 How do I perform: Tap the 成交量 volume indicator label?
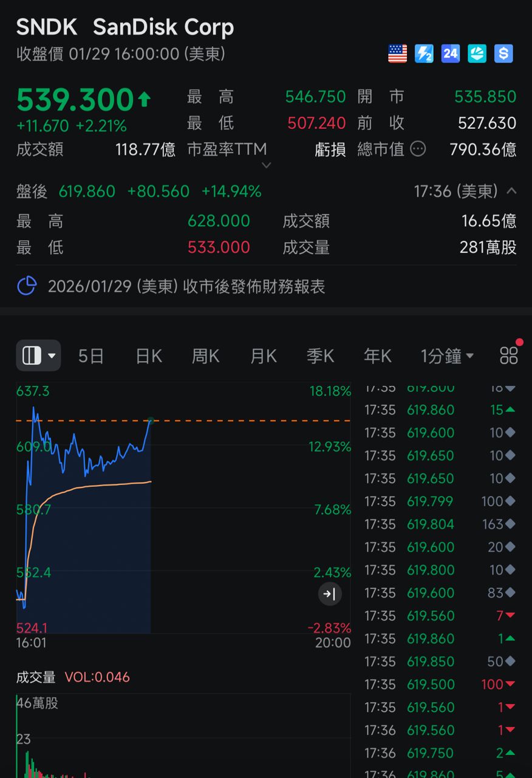click(36, 677)
